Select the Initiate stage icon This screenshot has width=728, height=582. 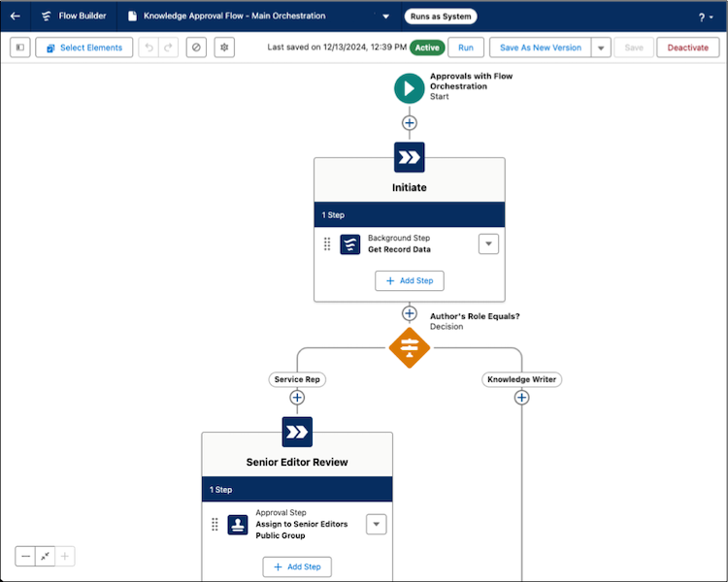click(x=409, y=157)
